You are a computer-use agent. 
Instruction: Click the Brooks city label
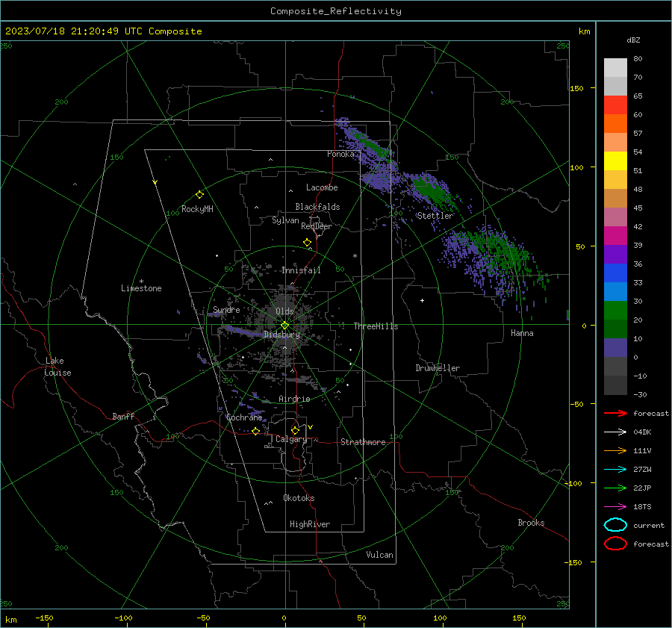[531, 523]
